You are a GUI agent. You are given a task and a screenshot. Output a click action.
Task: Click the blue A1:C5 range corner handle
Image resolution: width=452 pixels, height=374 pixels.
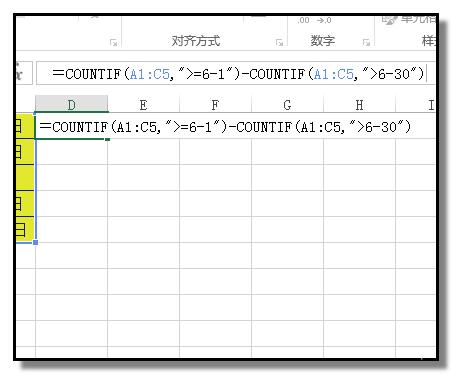35,243
